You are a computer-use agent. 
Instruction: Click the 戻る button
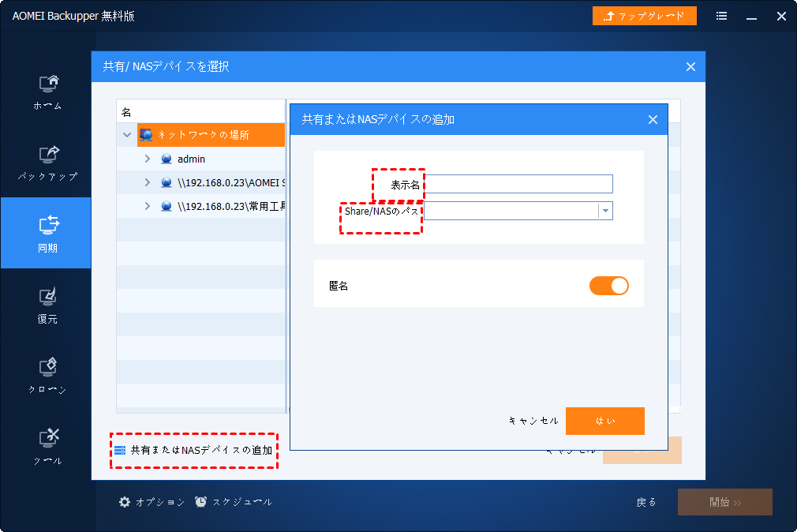[646, 503]
